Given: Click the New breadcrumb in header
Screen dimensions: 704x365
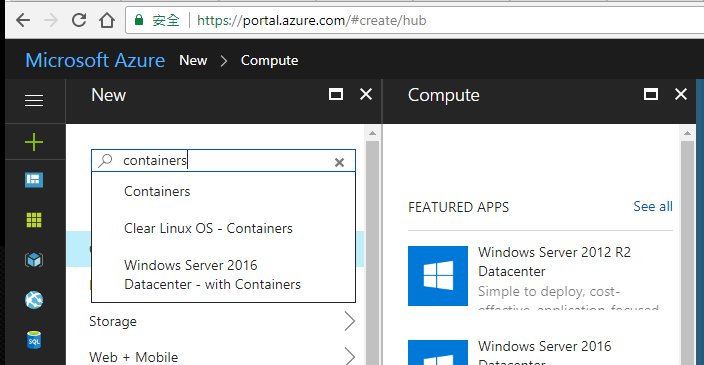Looking at the screenshot, I should point(193,60).
